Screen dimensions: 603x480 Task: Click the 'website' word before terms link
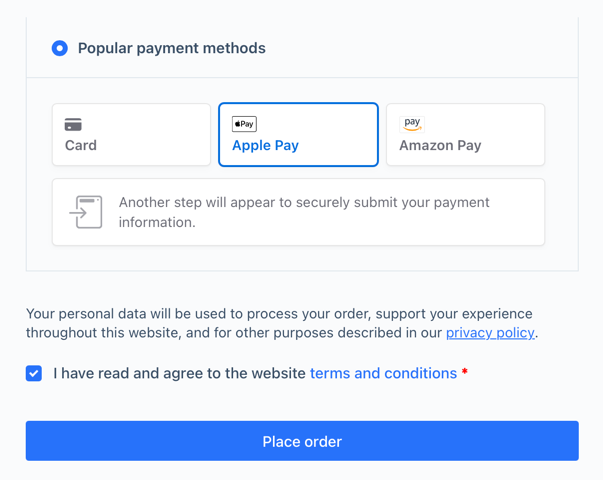click(x=277, y=373)
